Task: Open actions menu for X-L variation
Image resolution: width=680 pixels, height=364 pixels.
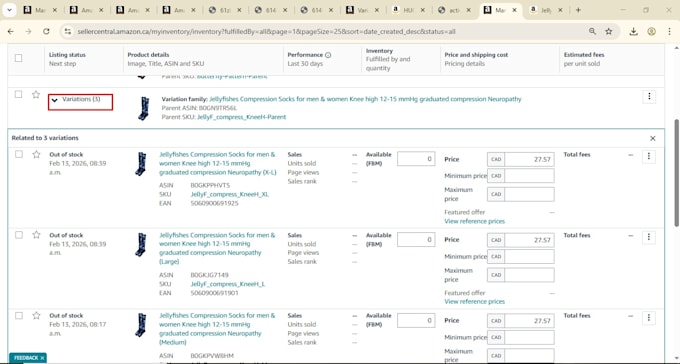Action: click(649, 156)
